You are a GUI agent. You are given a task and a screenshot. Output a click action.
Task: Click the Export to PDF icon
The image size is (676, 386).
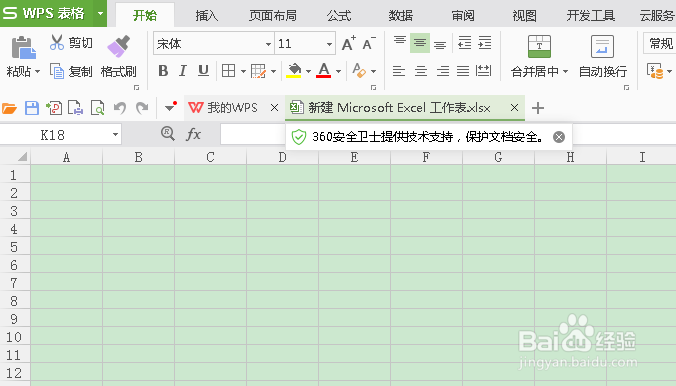point(54,108)
